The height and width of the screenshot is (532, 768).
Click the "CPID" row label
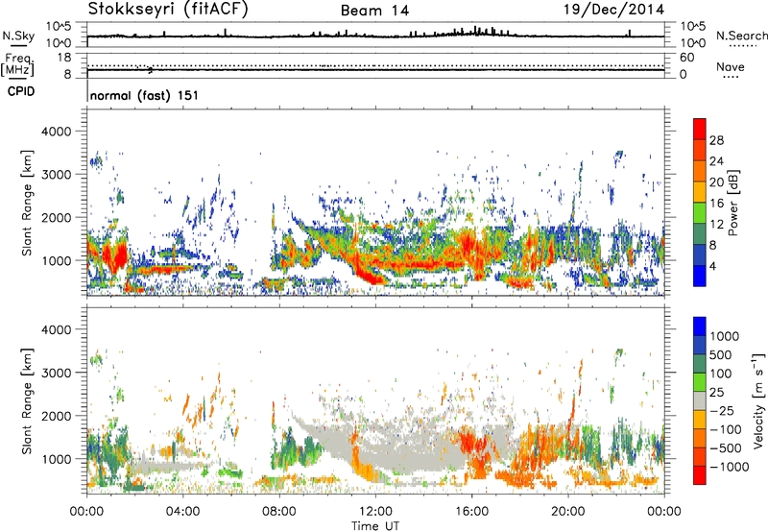point(21,91)
